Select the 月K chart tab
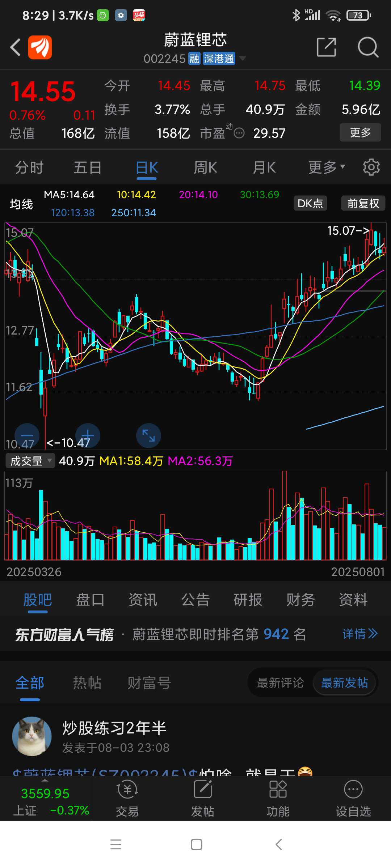391x868 pixels. point(264,167)
